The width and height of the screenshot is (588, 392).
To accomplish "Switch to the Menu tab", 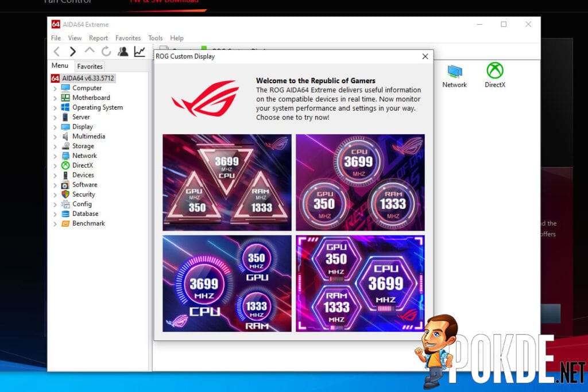I will pyautogui.click(x=60, y=65).
